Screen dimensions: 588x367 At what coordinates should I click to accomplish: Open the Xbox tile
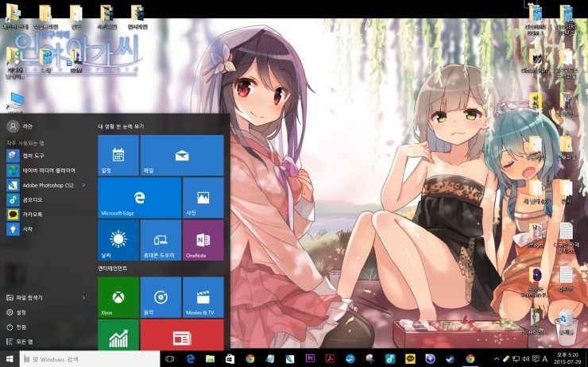[x=118, y=297]
